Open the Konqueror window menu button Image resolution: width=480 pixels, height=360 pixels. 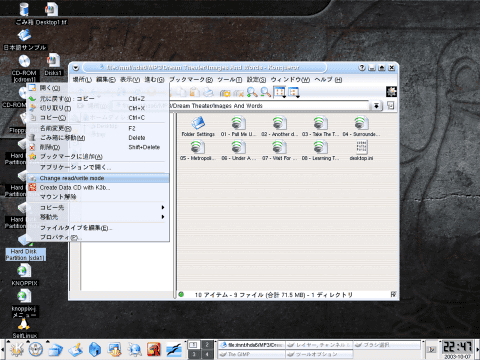click(x=76, y=68)
